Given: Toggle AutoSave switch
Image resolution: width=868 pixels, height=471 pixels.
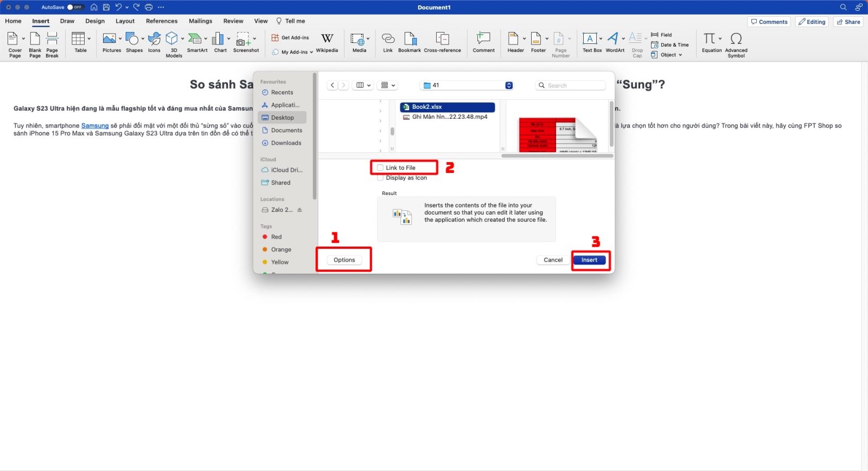Looking at the screenshot, I should (x=74, y=7).
